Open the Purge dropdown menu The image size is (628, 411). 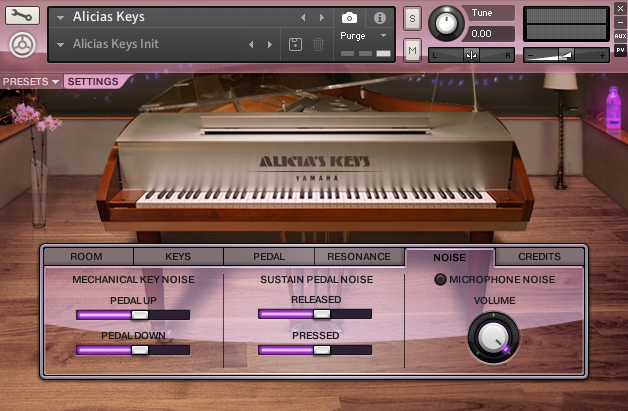363,36
